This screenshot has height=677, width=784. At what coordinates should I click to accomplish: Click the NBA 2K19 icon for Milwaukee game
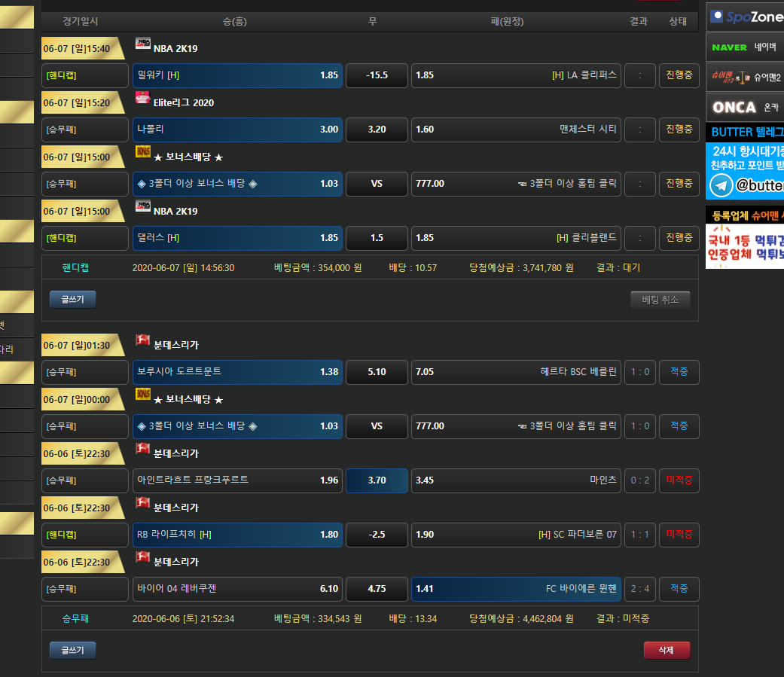click(143, 44)
